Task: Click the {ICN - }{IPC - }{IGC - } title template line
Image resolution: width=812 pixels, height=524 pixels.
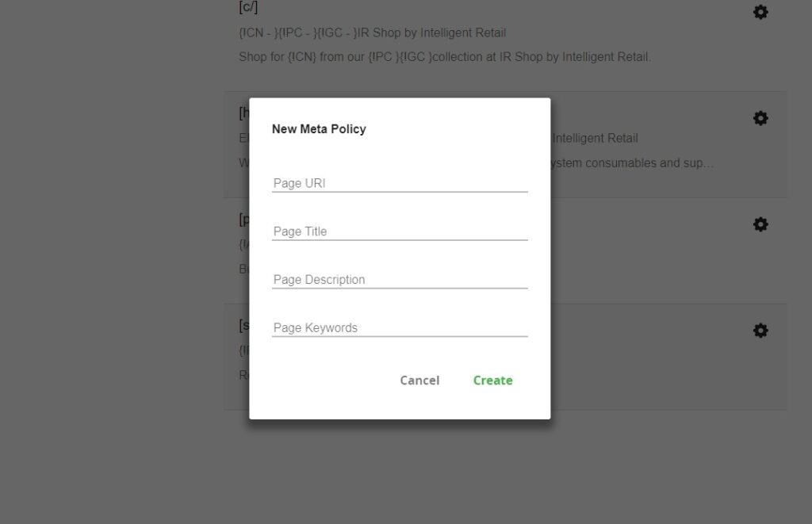Action: (373, 33)
